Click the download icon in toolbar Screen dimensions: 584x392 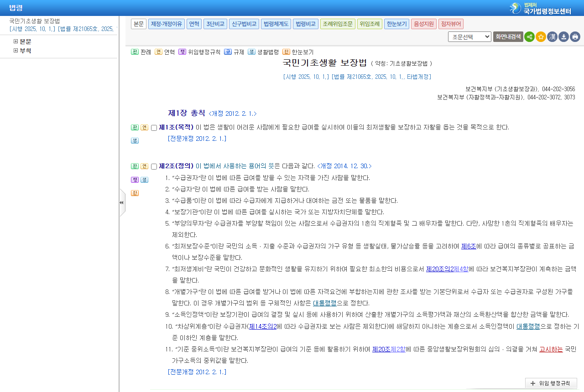[563, 37]
